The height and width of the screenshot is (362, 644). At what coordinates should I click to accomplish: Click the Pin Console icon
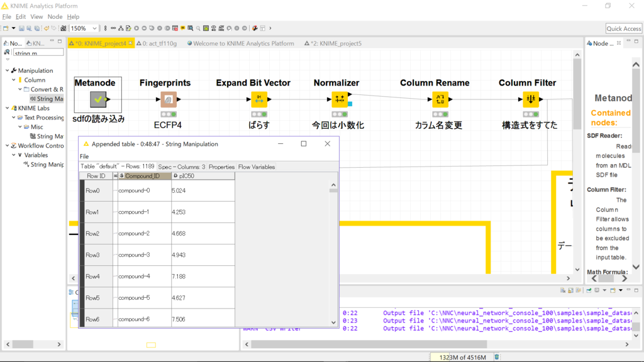[x=589, y=290]
